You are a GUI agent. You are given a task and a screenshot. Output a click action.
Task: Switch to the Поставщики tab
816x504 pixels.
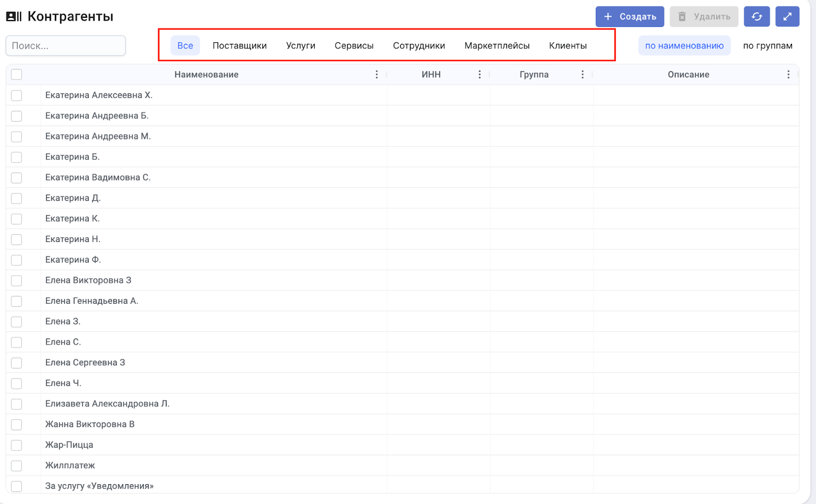coord(239,46)
